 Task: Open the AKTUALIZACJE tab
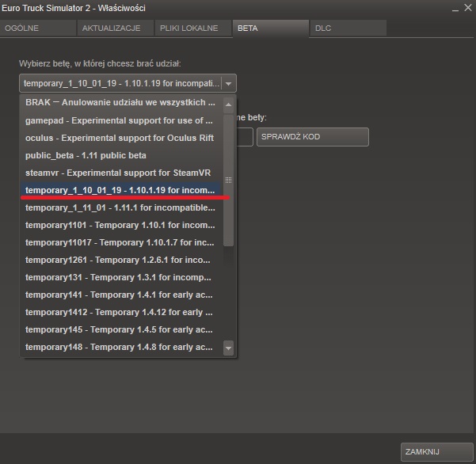116,29
